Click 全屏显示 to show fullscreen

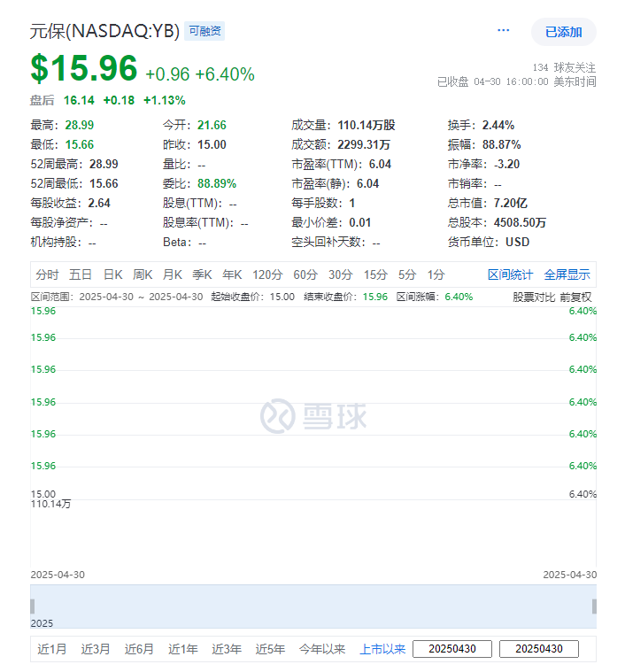click(567, 274)
